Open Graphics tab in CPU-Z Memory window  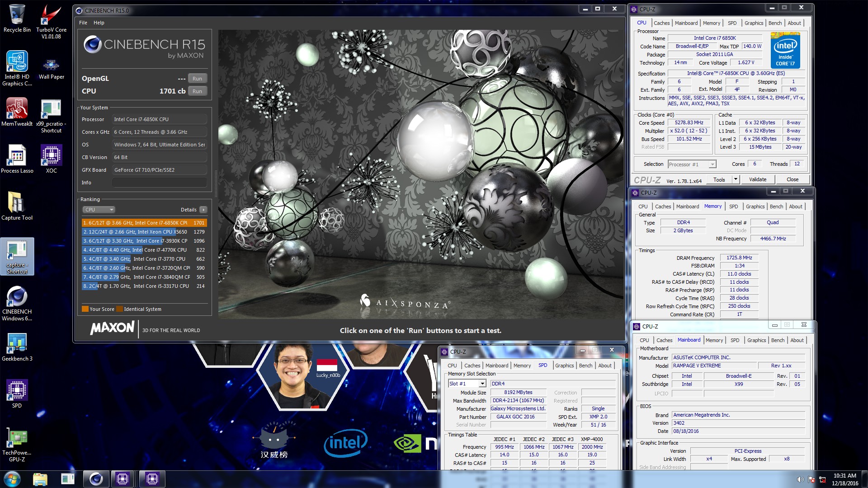[755, 206]
